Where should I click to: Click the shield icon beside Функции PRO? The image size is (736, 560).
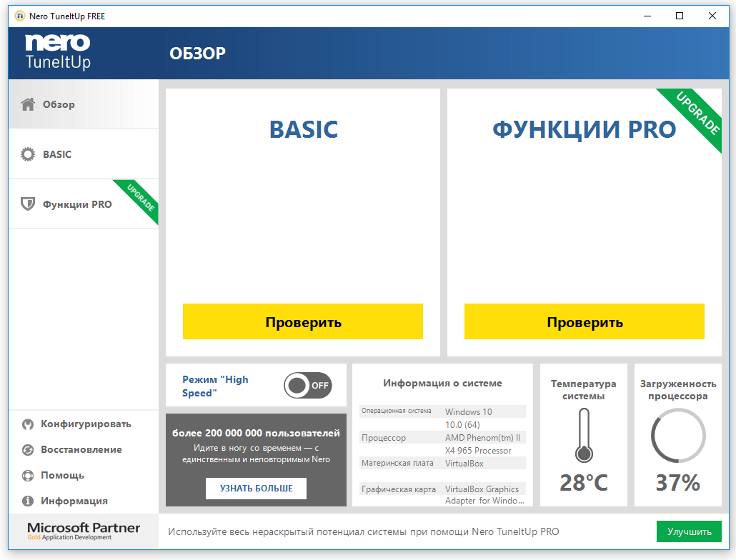pos(28,204)
